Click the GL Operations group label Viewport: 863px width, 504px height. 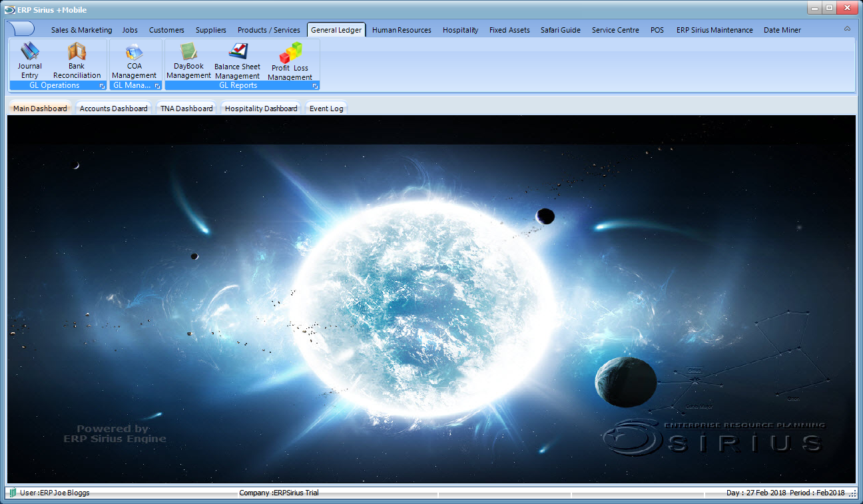(54, 86)
